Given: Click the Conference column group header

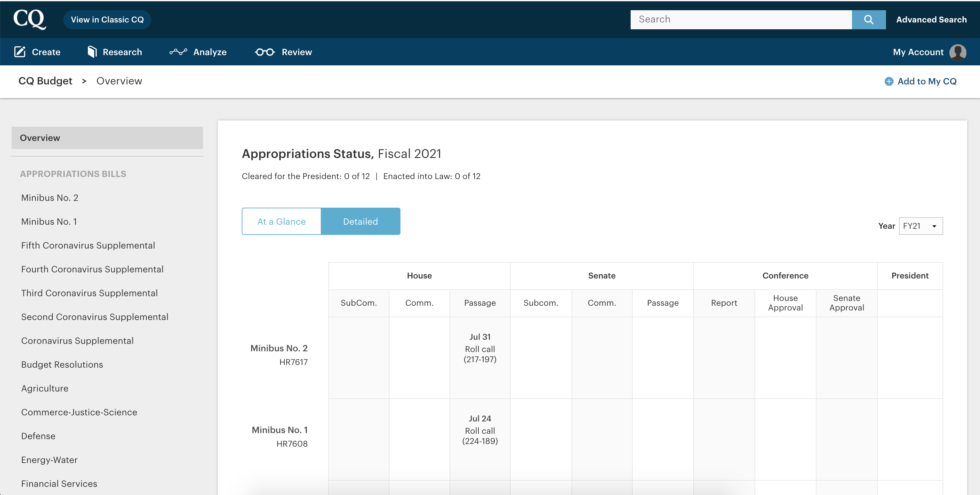Looking at the screenshot, I should point(785,276).
